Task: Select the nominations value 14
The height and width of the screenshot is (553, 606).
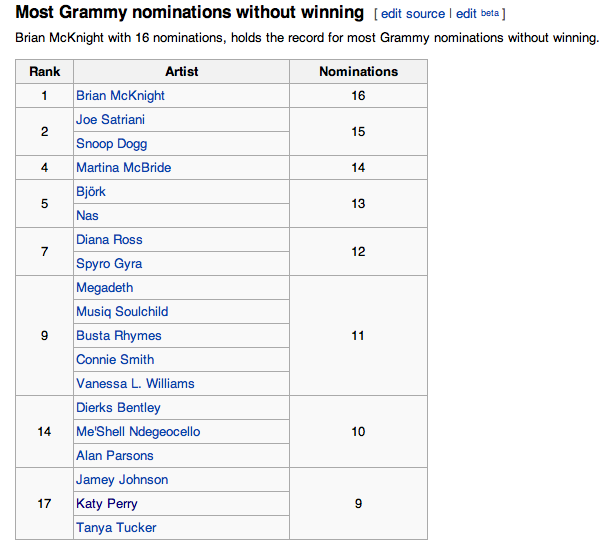Action: 358,167
